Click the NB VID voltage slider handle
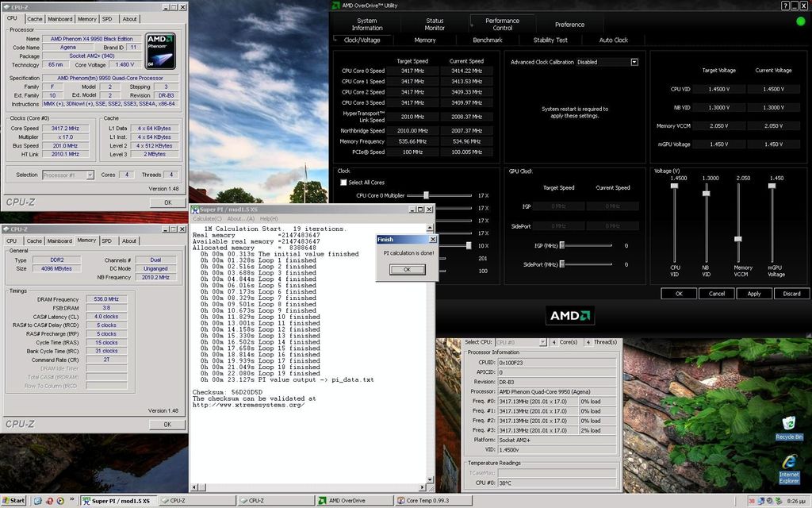 click(x=707, y=194)
